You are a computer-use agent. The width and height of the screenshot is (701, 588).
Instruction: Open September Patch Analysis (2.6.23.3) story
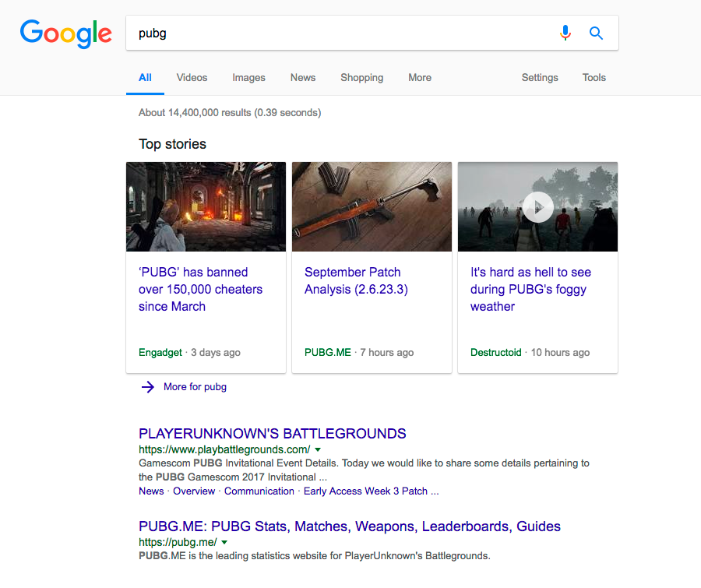tap(356, 281)
